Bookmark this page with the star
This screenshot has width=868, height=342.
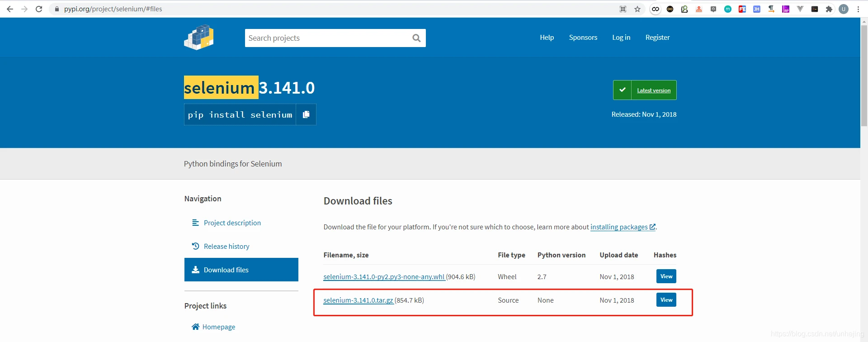(x=637, y=9)
